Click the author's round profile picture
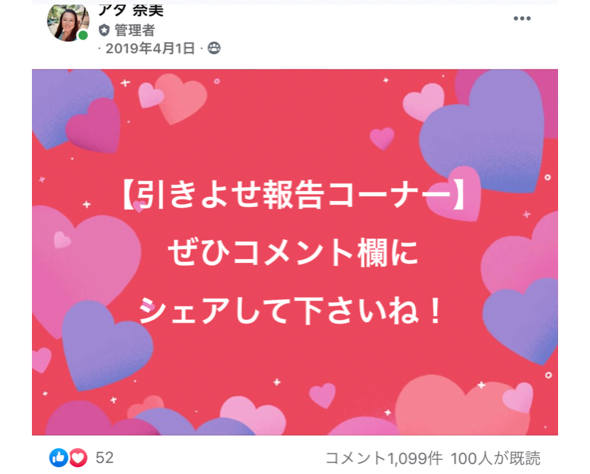This screenshot has height=474, width=590. (68, 22)
